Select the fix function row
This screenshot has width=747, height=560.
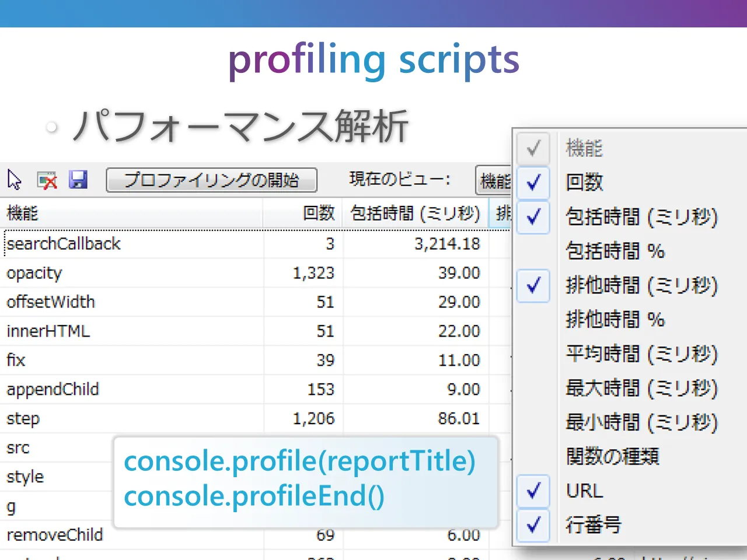click(256, 360)
